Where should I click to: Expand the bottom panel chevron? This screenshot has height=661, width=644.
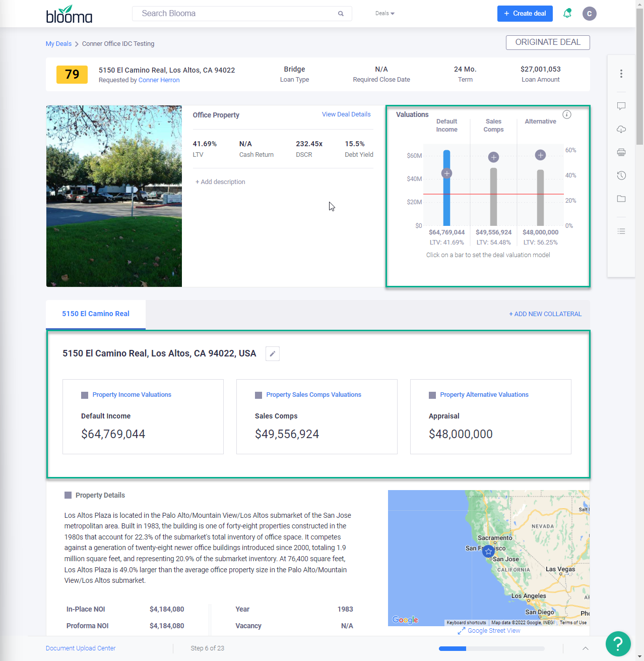pos(586,648)
